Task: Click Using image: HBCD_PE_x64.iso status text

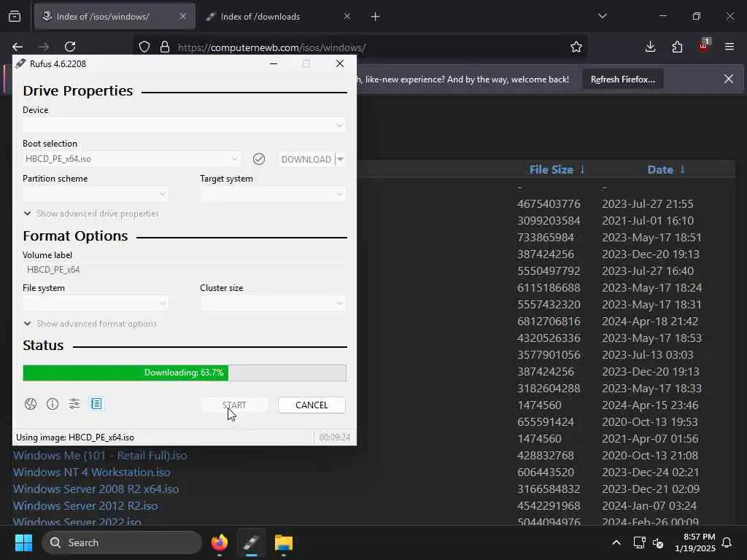Action: (x=75, y=437)
